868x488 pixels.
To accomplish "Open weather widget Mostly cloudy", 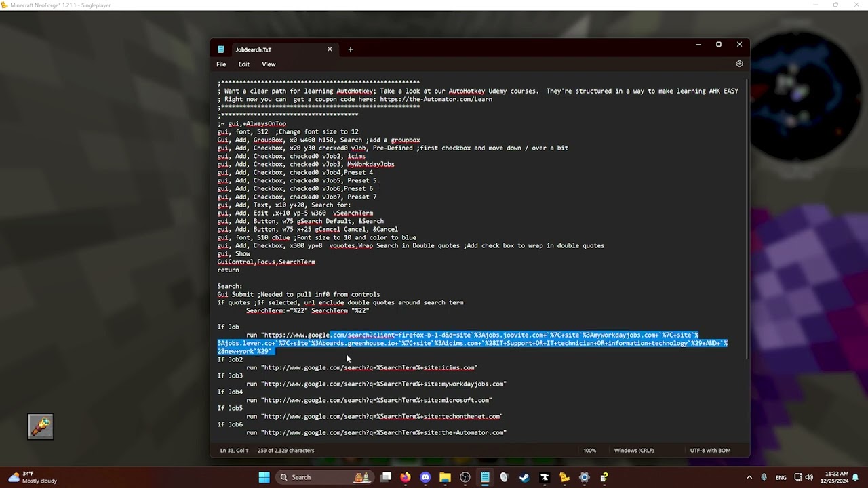I will tap(33, 477).
